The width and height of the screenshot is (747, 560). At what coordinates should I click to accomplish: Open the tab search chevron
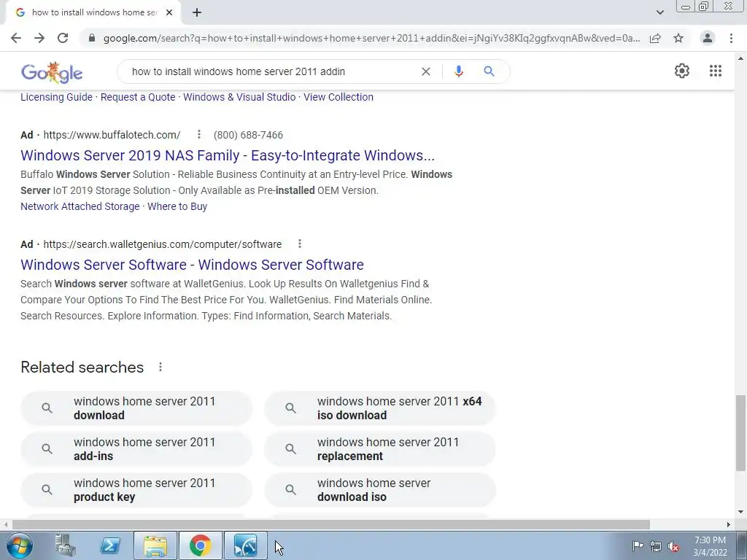[659, 12]
